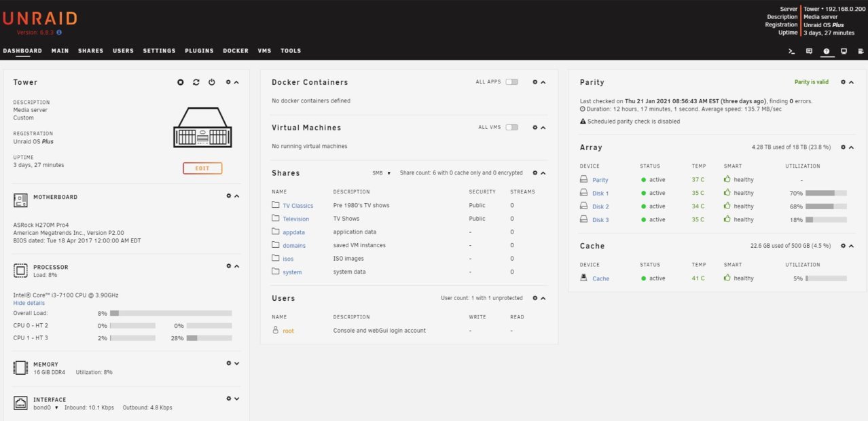This screenshot has height=421, width=868.
Task: Open Cache section settings gear
Action: (843, 246)
